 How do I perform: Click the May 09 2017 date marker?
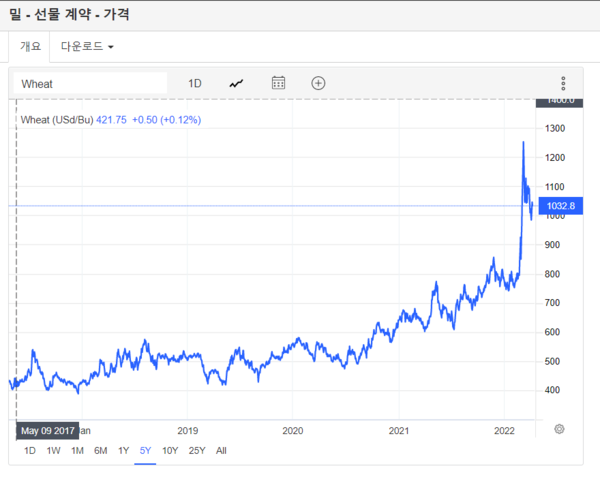(x=47, y=430)
